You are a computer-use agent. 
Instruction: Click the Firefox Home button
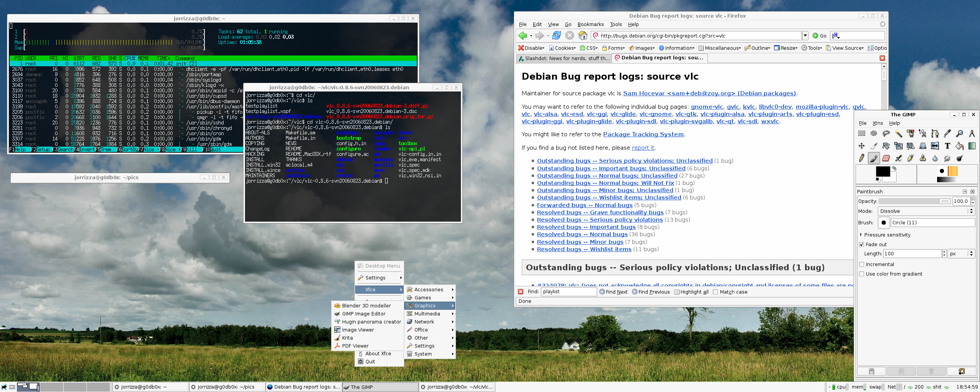tap(583, 36)
